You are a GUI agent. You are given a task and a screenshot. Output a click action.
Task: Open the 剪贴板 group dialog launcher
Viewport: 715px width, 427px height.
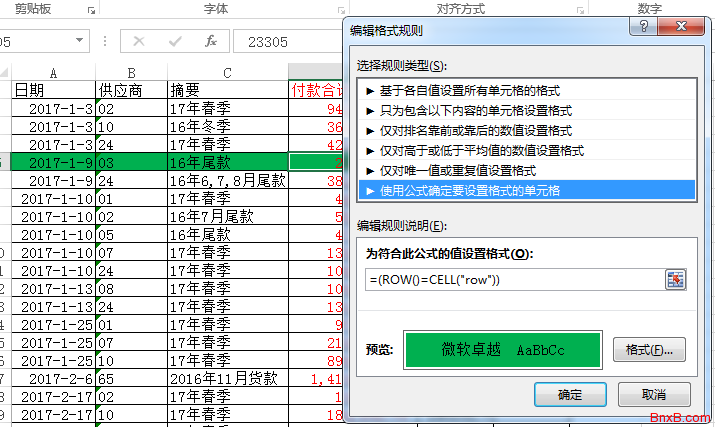pos(91,9)
